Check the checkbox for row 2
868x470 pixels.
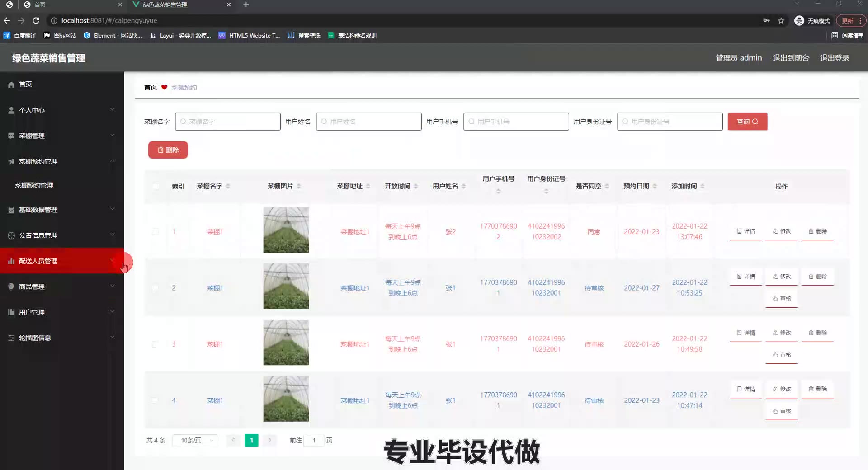pos(155,288)
